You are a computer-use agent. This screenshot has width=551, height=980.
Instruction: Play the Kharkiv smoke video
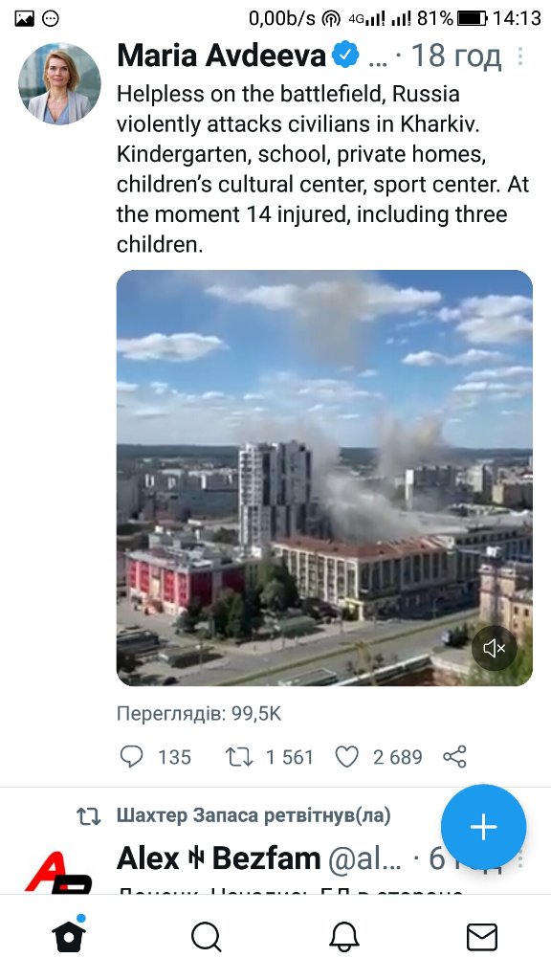(324, 478)
